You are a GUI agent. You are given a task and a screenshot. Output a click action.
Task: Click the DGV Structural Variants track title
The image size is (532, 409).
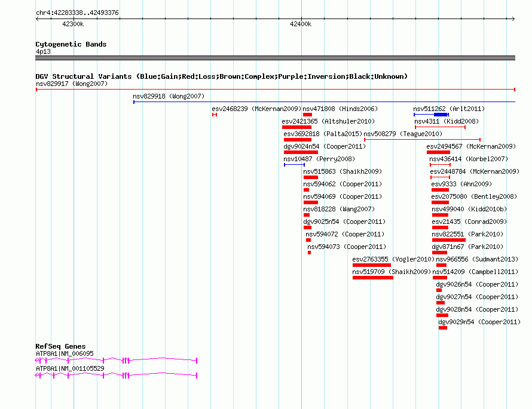click(x=222, y=76)
